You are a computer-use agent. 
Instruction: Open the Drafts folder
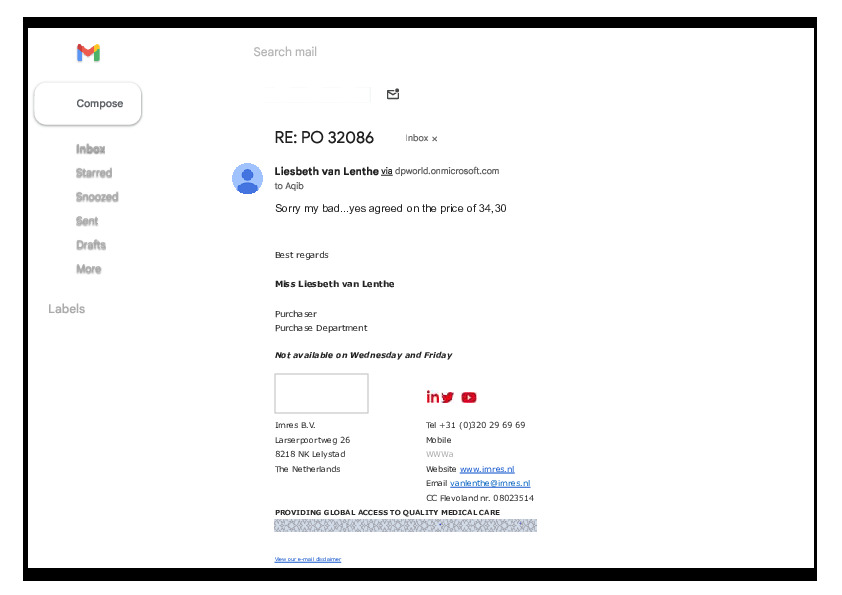pos(91,245)
